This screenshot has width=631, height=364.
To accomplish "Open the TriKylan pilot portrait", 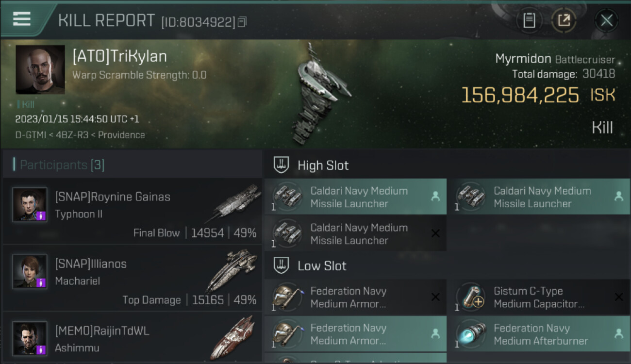I will (x=40, y=70).
